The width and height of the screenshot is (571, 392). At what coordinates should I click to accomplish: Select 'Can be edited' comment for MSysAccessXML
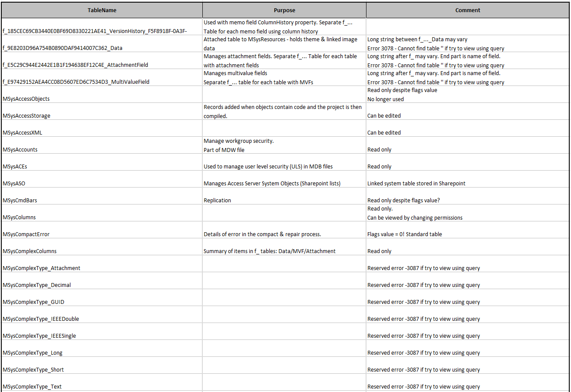point(468,128)
